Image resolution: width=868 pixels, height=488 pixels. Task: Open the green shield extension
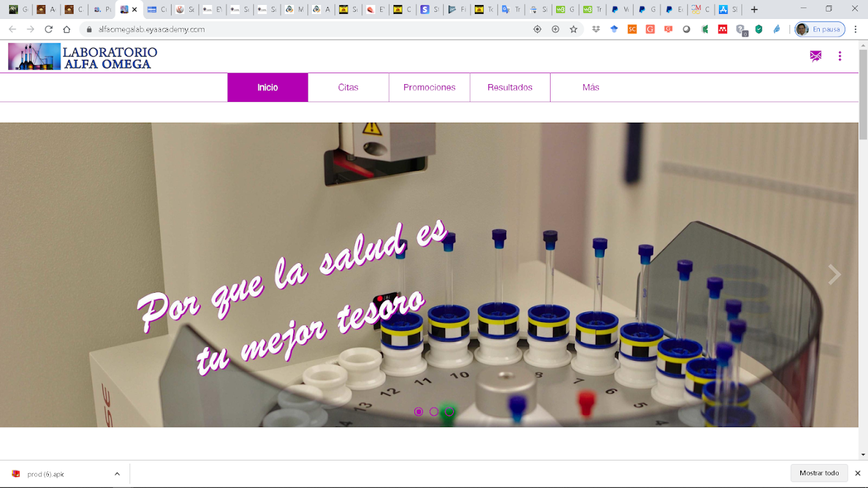point(759,29)
